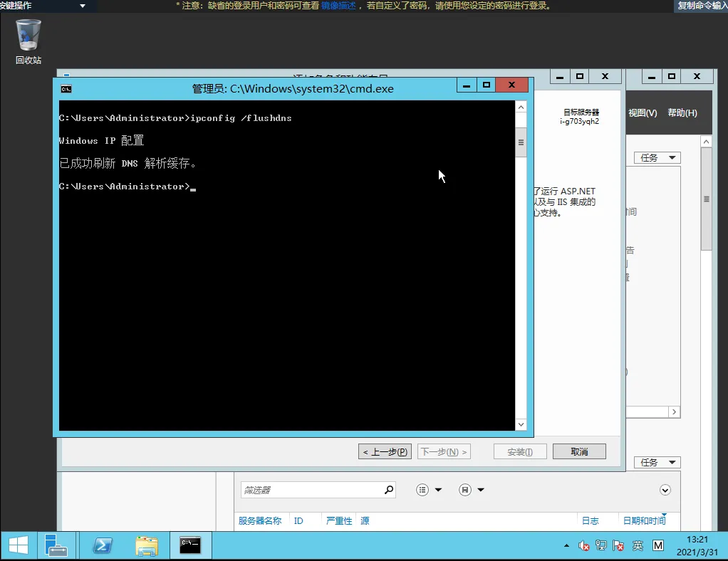Click the cmd.exe title bar system icon
Screen dimensions: 728x561
pos(66,89)
